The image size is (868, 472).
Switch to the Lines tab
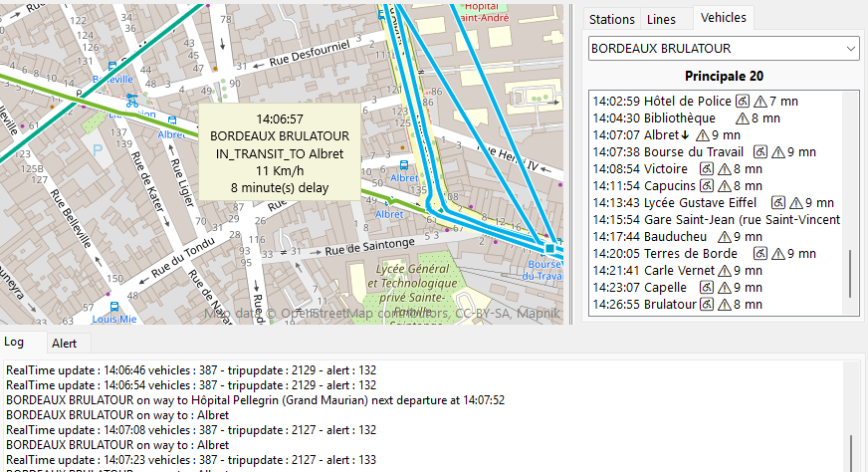pyautogui.click(x=661, y=19)
